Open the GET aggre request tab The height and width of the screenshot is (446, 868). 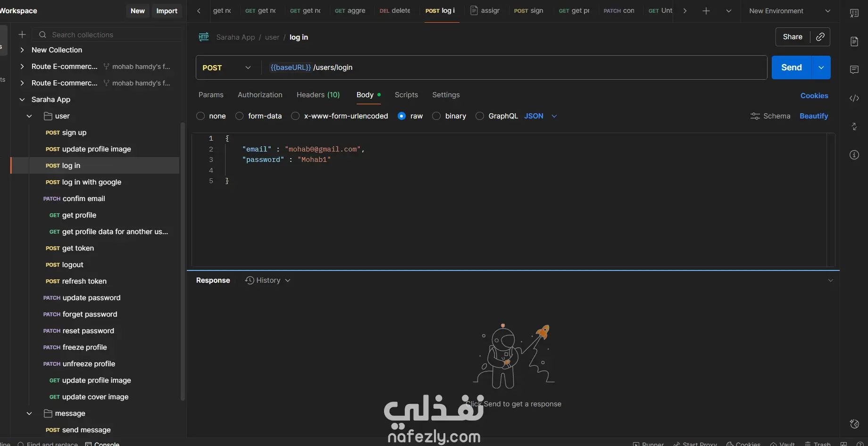tap(350, 11)
